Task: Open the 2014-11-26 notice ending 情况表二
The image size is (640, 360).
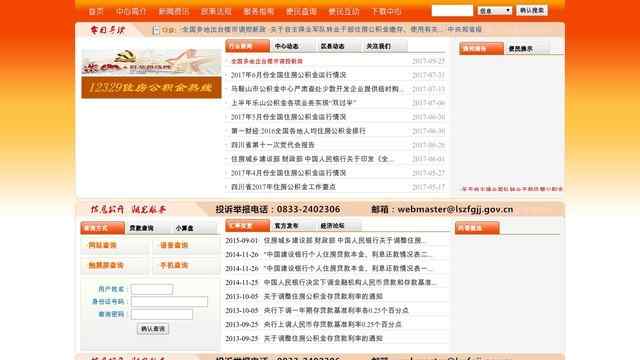Action: [348, 255]
